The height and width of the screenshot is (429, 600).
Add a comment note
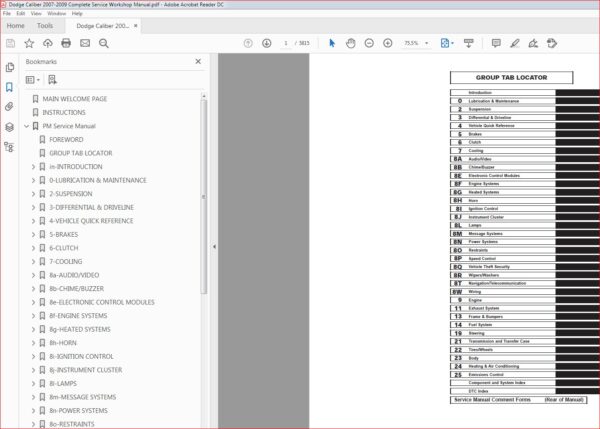[496, 43]
